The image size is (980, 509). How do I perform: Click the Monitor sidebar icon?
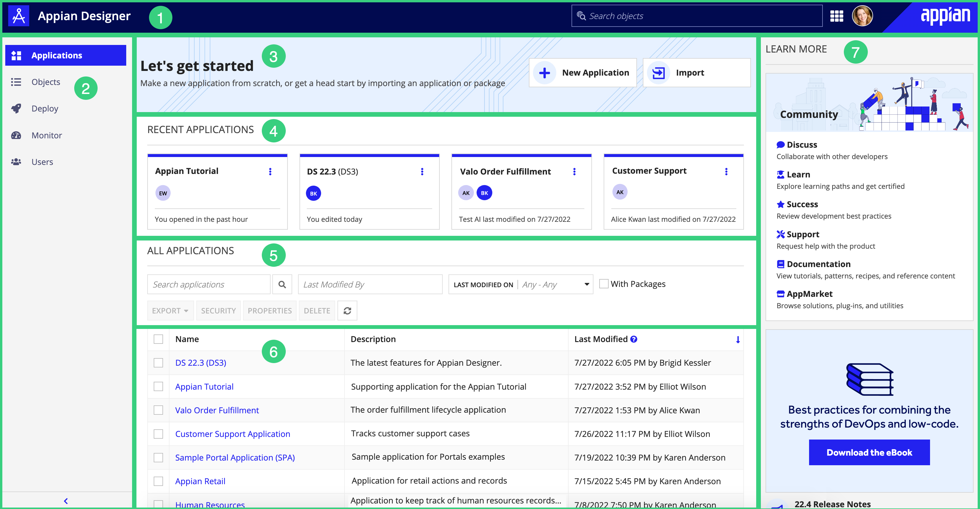point(17,135)
